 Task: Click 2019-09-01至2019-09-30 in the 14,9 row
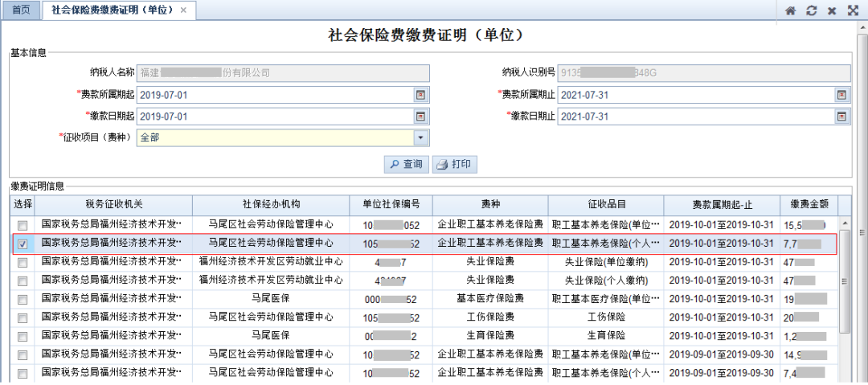click(722, 354)
